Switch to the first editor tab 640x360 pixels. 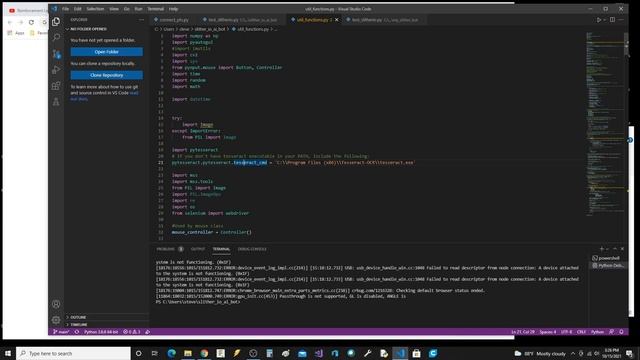click(x=174, y=20)
